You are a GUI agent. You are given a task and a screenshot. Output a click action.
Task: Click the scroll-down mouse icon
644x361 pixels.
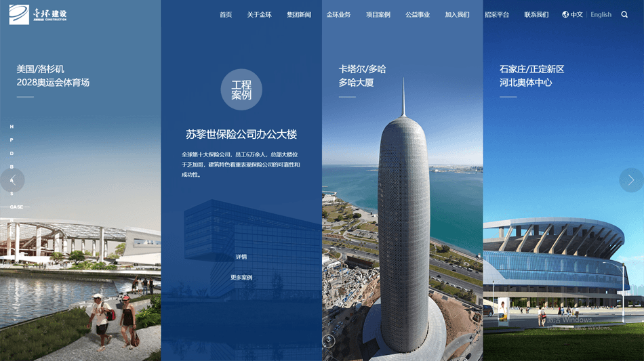click(x=329, y=341)
